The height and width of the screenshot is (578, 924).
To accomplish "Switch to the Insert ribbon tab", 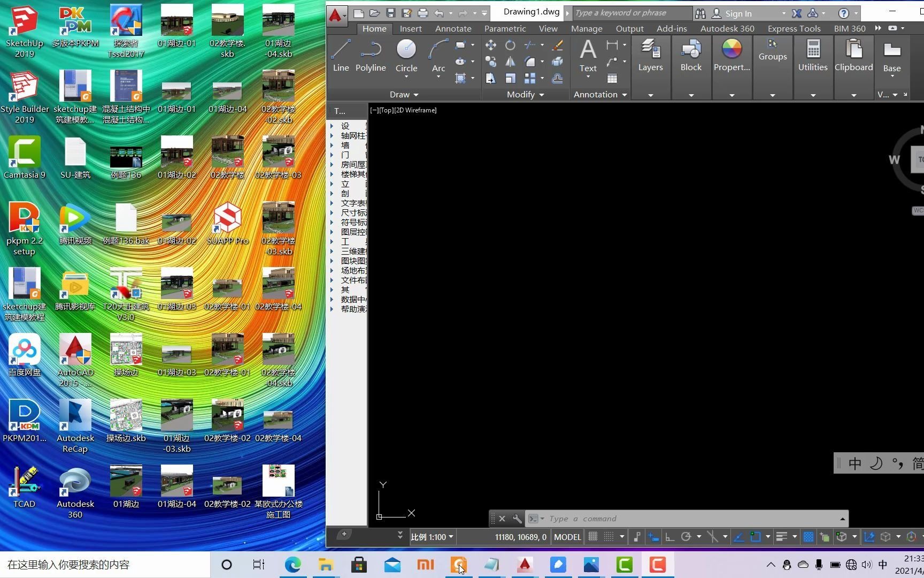I will [411, 29].
